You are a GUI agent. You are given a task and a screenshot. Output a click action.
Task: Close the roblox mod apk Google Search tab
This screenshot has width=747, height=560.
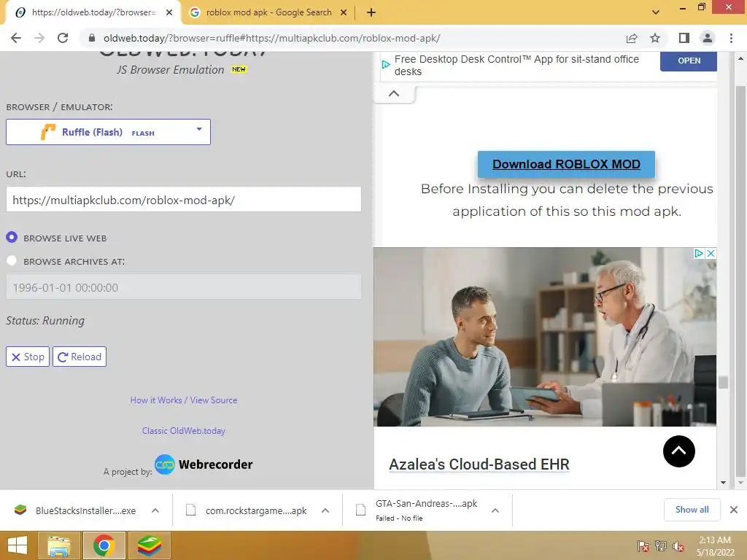click(x=344, y=12)
